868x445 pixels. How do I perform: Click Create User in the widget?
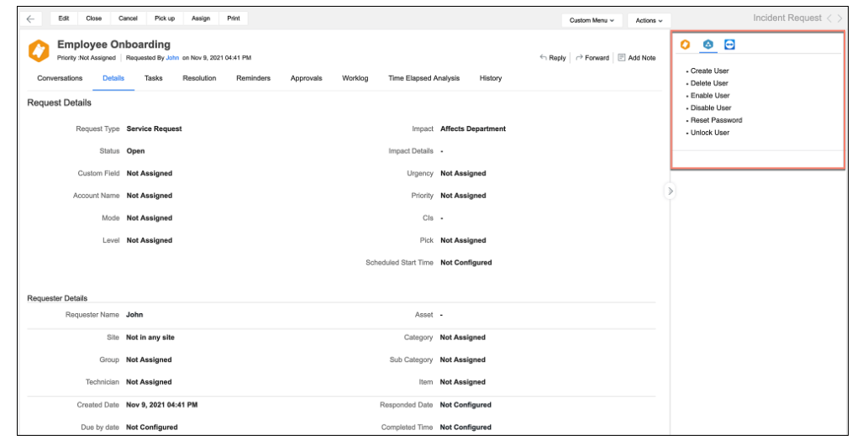click(710, 71)
